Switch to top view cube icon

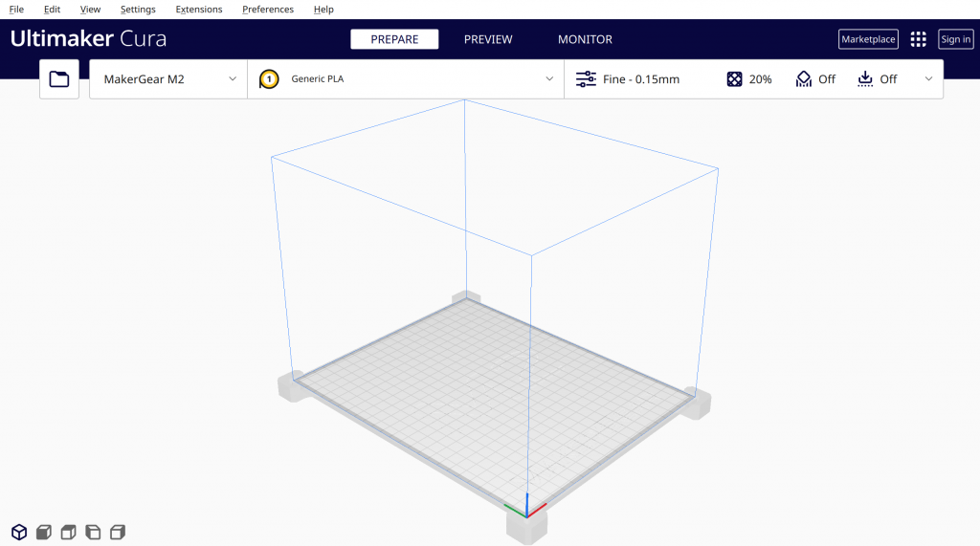(x=68, y=533)
